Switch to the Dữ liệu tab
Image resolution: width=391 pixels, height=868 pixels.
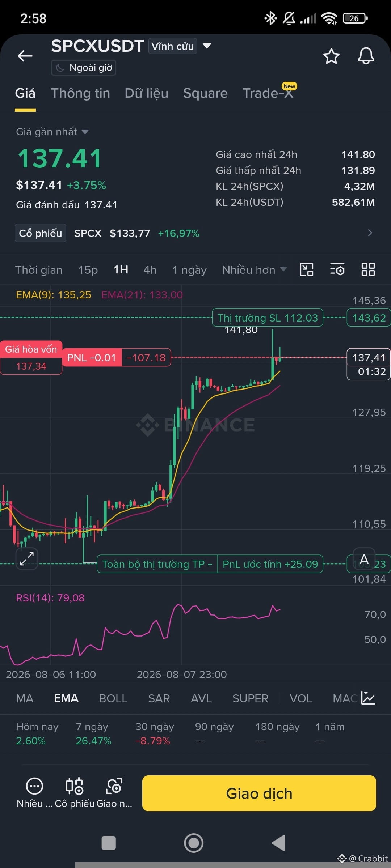coord(147,93)
